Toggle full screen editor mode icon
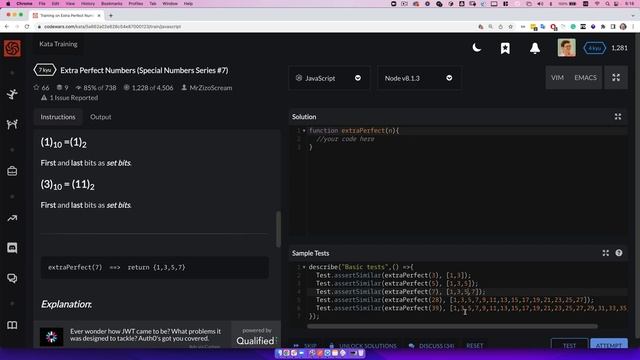The width and height of the screenshot is (640, 360). [616, 78]
